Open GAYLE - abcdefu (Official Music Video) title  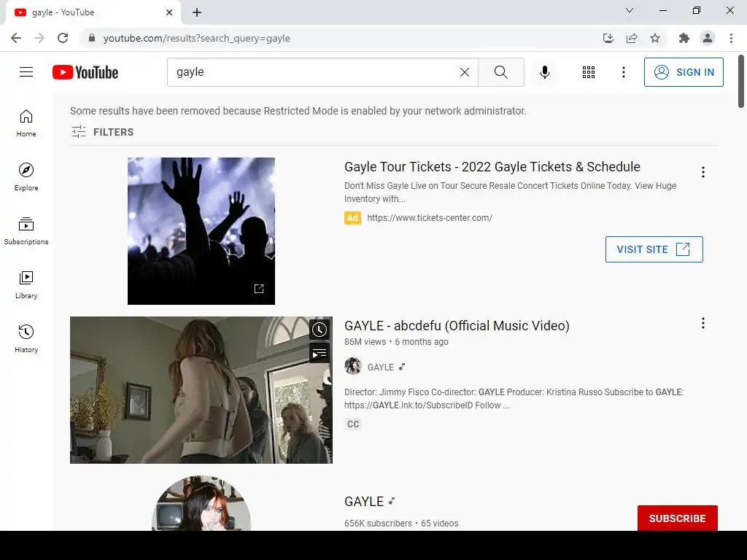point(457,326)
